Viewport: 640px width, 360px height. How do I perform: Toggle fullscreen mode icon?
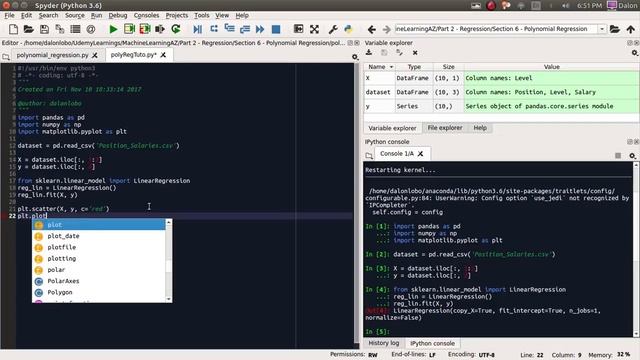[x=314, y=29]
